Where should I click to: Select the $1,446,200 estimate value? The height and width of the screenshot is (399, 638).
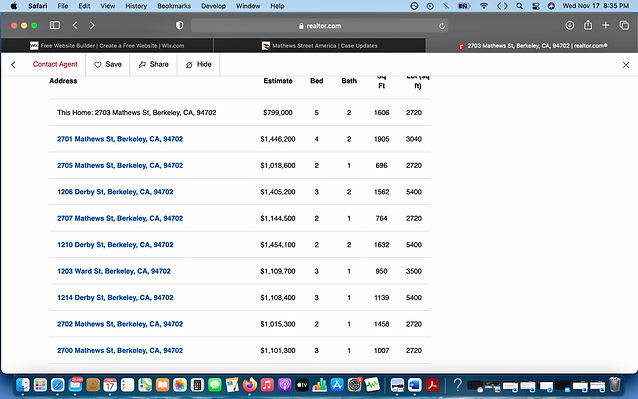[278, 139]
